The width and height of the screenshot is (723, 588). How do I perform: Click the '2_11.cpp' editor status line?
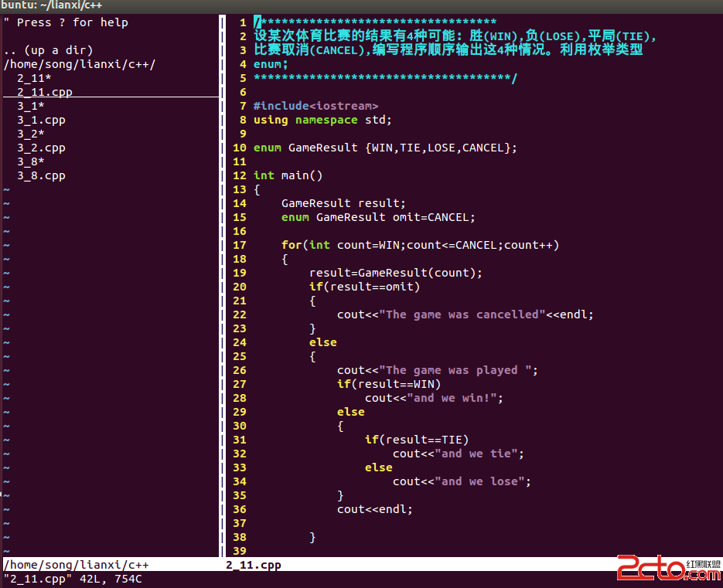(254, 565)
